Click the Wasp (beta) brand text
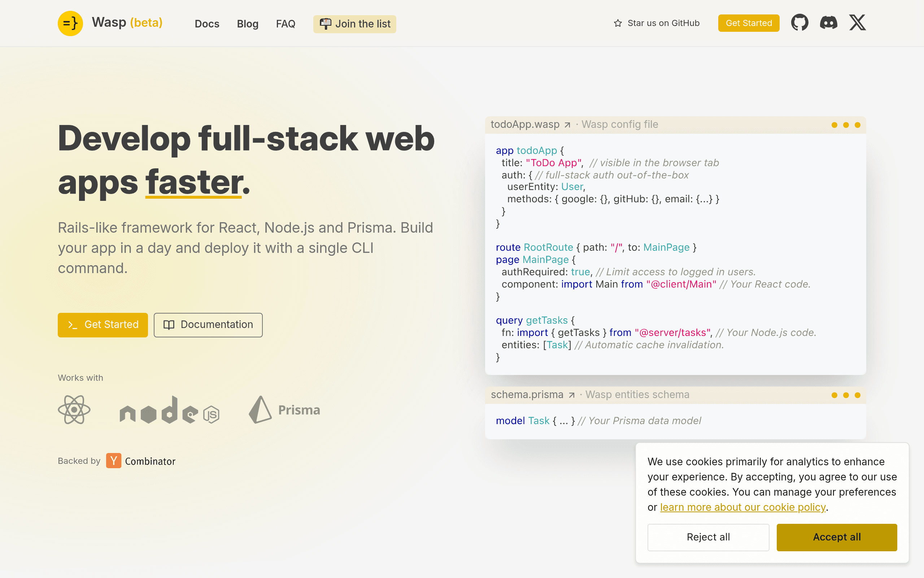 point(127,22)
